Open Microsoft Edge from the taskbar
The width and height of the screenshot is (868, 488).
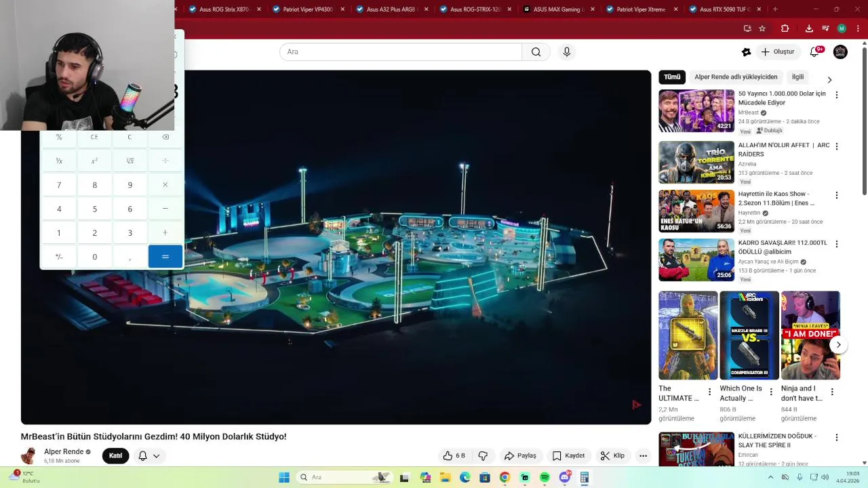465,477
